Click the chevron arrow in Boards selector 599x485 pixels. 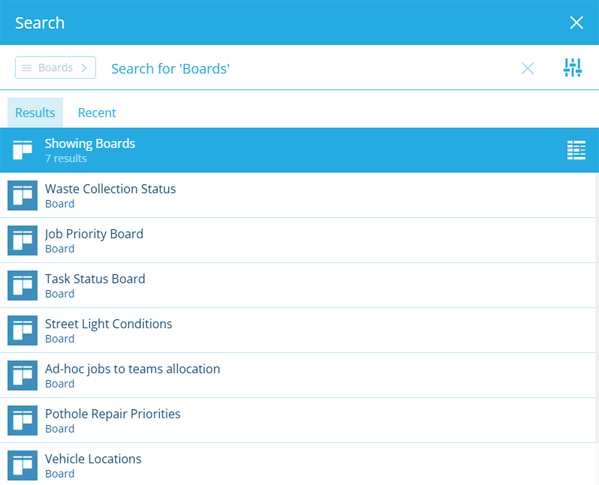click(84, 68)
